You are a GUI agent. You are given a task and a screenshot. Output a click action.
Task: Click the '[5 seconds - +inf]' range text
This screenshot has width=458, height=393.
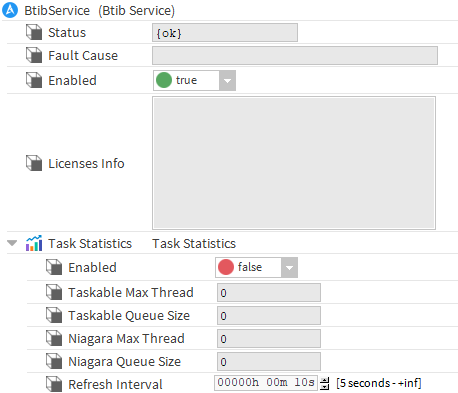coord(379,383)
